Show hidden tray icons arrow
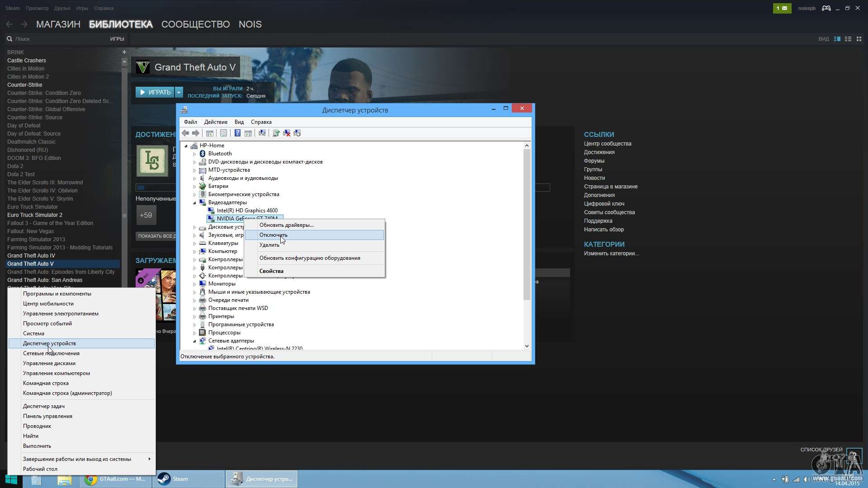This screenshot has width=868, height=488. 774,479
